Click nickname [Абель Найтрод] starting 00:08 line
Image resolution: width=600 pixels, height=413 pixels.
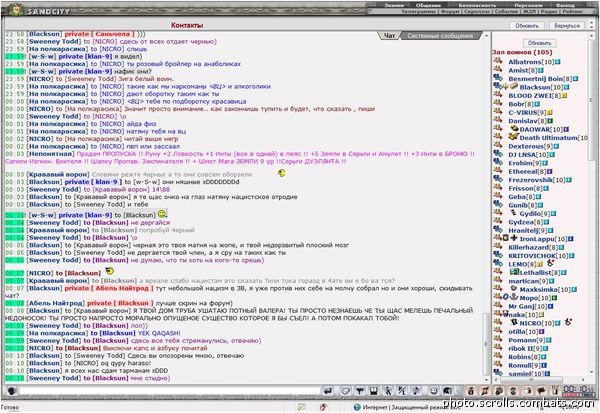[55, 303]
